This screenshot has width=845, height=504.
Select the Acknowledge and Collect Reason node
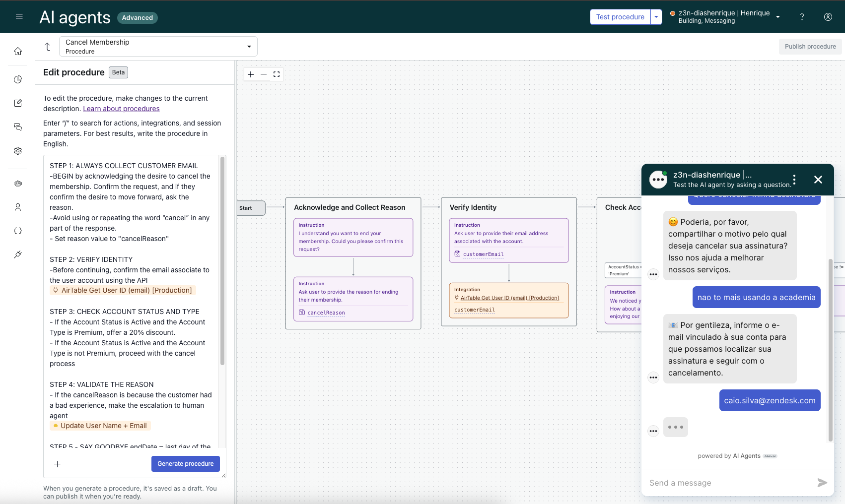[x=350, y=207]
